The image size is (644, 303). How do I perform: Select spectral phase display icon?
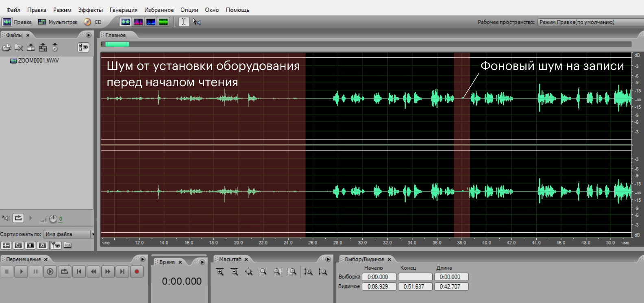163,22
